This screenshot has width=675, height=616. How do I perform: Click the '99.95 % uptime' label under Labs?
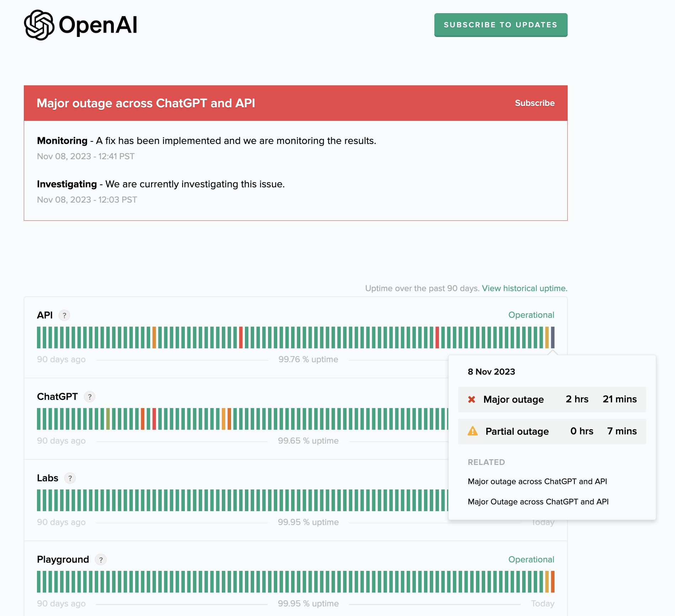pos(308,522)
